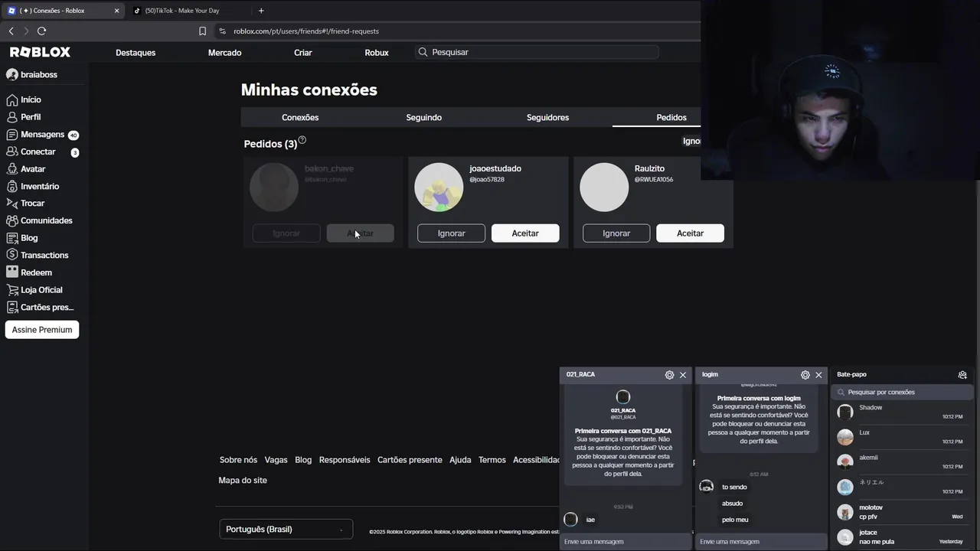Open joaoestudado avatar thumbnail
Image resolution: width=980 pixels, height=551 pixels.
pyautogui.click(x=439, y=187)
